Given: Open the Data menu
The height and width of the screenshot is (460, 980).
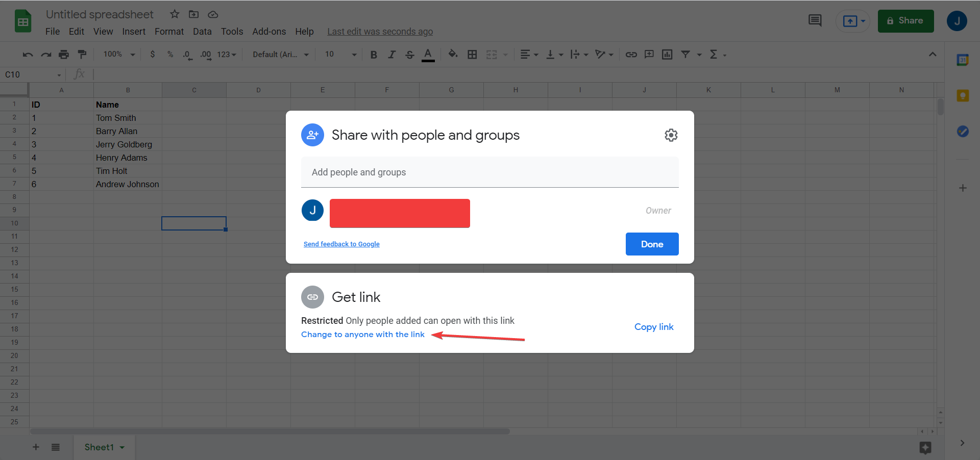Looking at the screenshot, I should point(202,32).
